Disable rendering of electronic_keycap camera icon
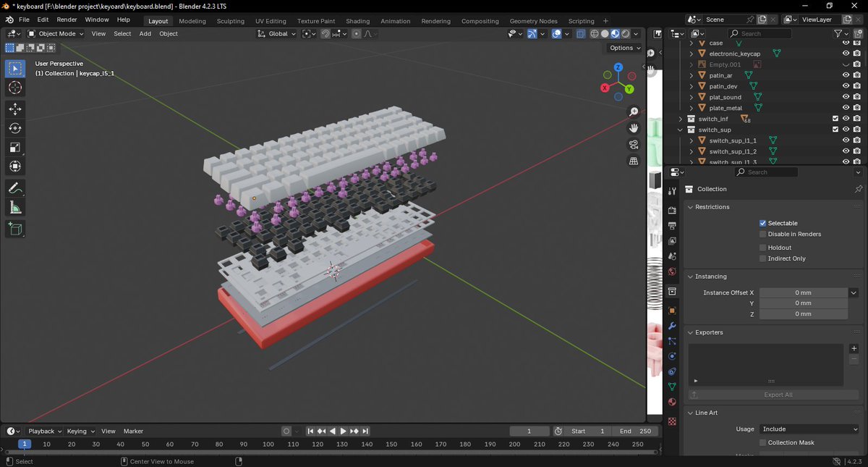This screenshot has height=467, width=868. (x=856, y=54)
